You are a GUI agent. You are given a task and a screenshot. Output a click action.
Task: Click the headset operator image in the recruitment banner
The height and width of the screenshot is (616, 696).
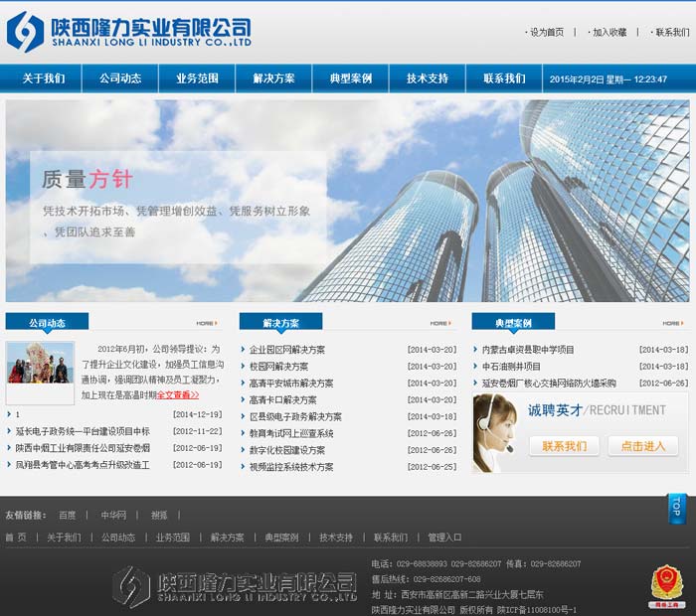click(496, 433)
